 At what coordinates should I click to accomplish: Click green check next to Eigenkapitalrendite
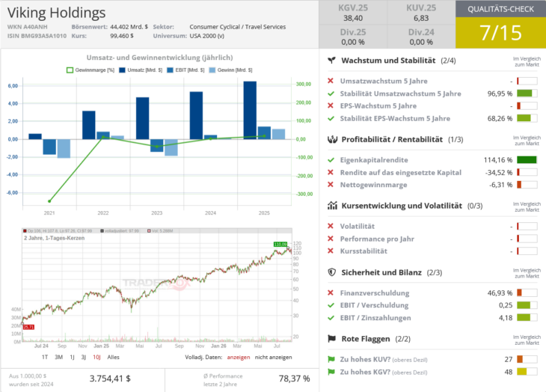tap(331, 160)
